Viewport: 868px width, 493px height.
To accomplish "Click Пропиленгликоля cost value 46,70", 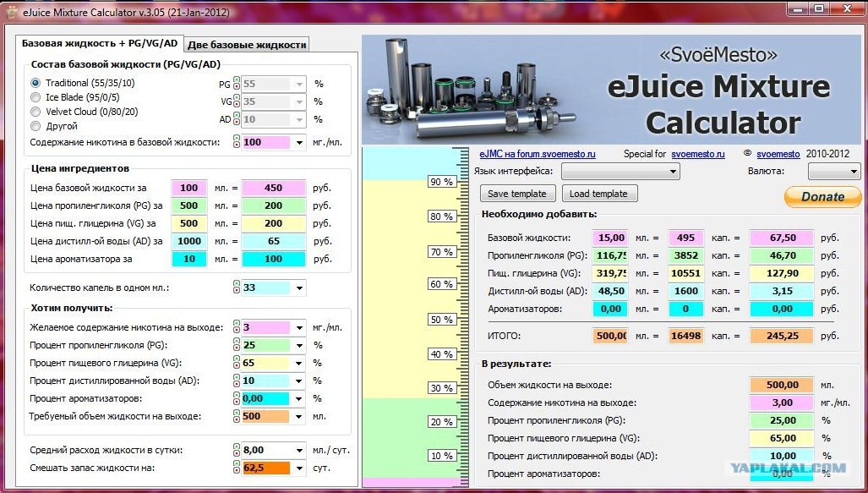I will click(782, 255).
